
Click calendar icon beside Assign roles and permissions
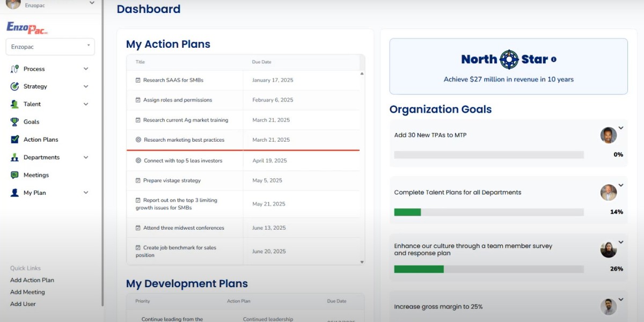pyautogui.click(x=138, y=100)
